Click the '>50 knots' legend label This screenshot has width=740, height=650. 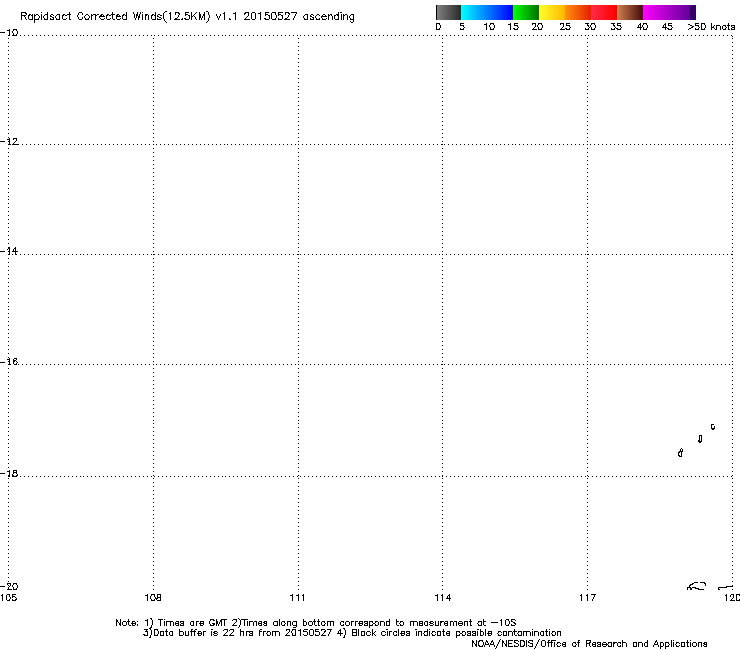point(711,27)
